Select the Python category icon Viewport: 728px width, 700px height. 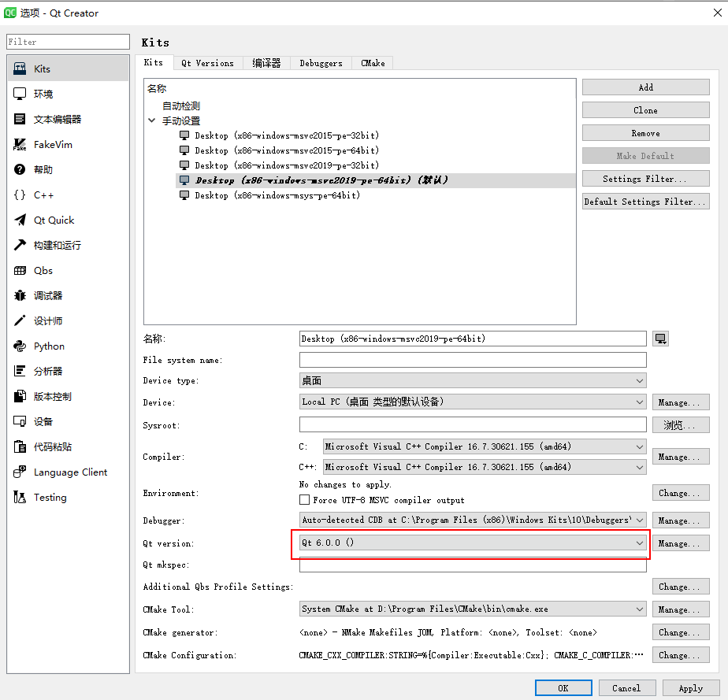(20, 346)
